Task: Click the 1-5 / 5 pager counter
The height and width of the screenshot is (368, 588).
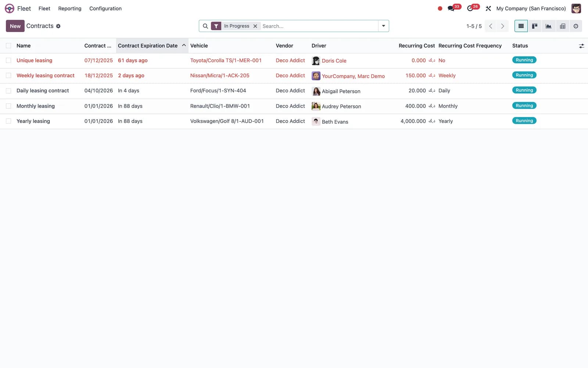Action: coord(474,26)
